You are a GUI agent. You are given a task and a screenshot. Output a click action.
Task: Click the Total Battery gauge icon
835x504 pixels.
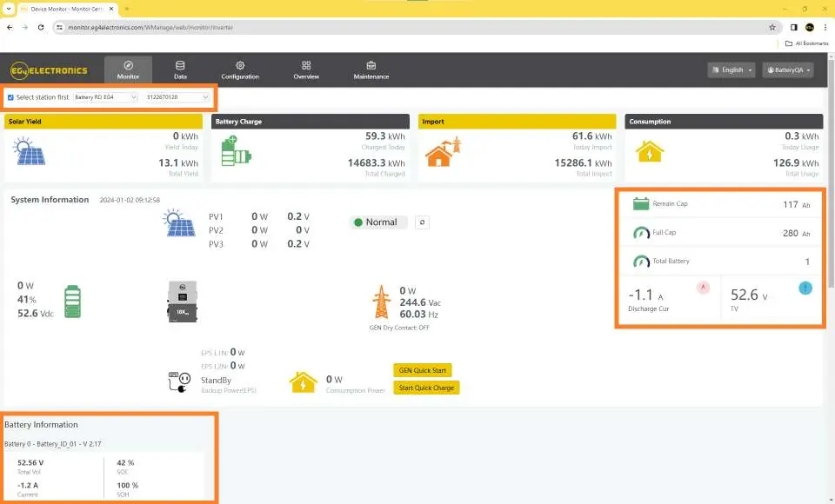pos(641,262)
